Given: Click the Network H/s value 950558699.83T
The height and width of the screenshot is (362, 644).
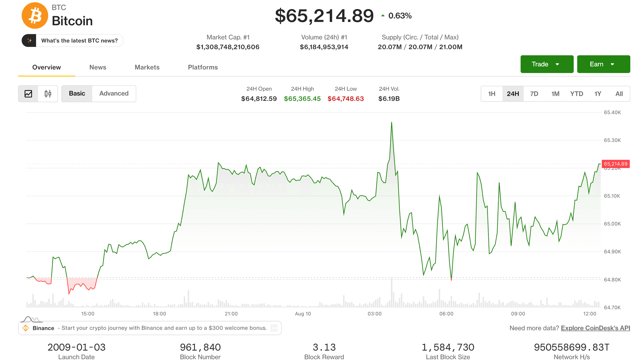Looking at the screenshot, I should (x=572, y=347).
